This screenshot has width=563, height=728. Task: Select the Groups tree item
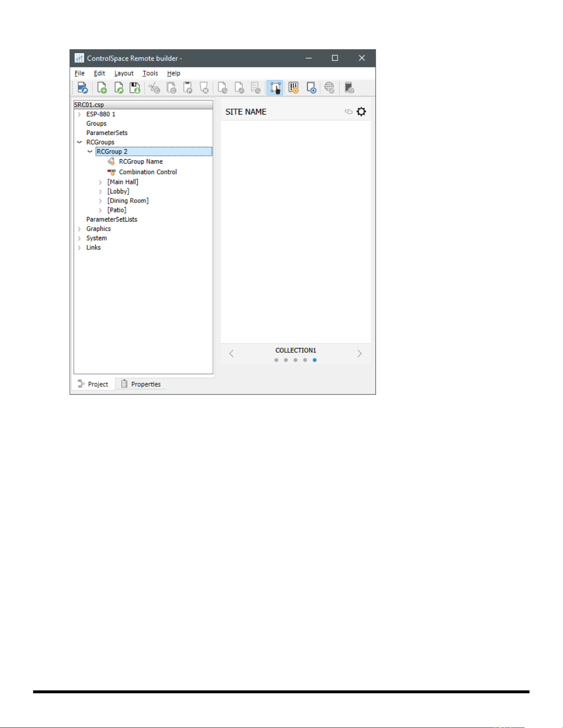pos(96,124)
